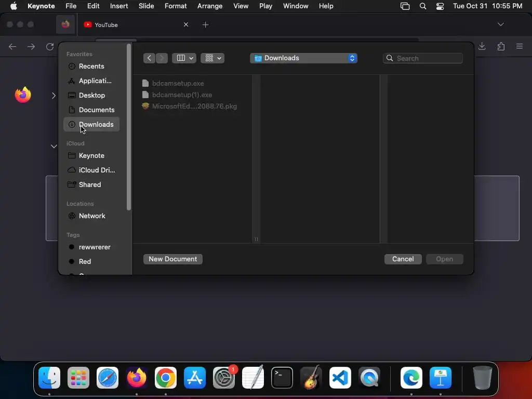The height and width of the screenshot is (399, 532).
Task: Select file bdcamsetup.exe
Action: [178, 83]
